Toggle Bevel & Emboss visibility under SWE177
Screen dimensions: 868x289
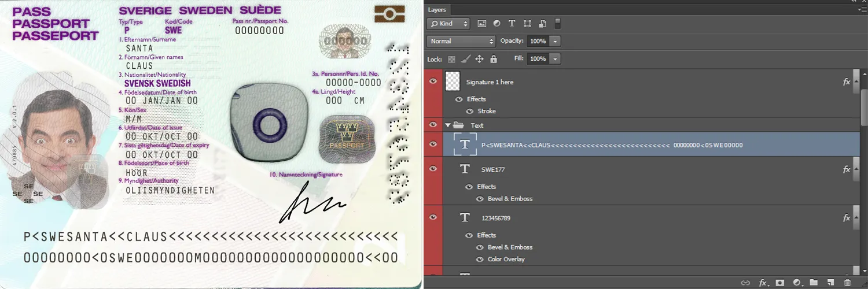point(480,198)
